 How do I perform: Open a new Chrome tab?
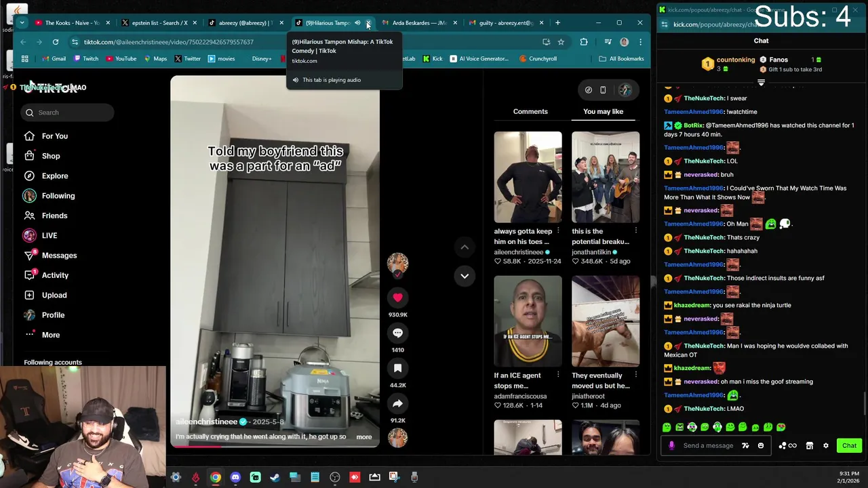[557, 23]
